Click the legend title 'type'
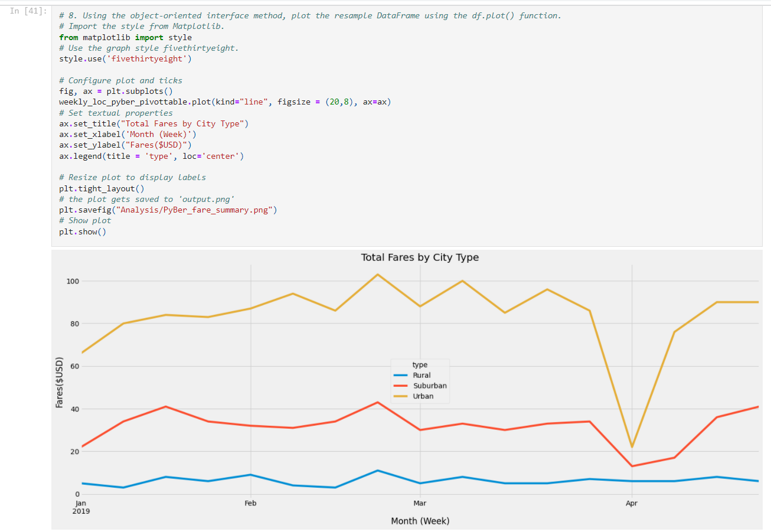771x532 pixels. [419, 364]
